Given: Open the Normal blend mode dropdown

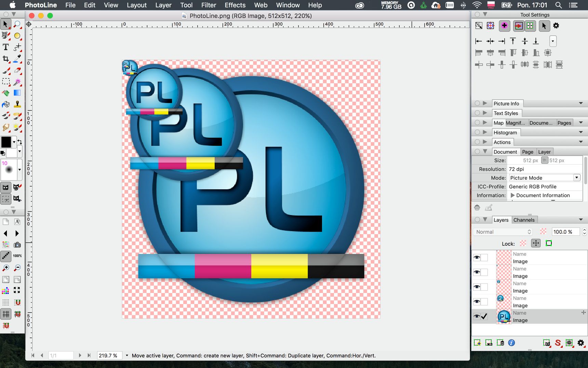Looking at the screenshot, I should 503,232.
